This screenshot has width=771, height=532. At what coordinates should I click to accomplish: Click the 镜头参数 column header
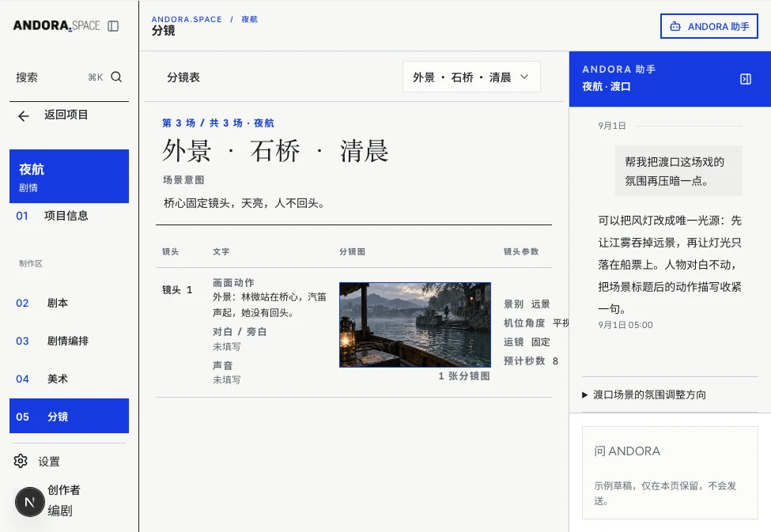tap(521, 251)
